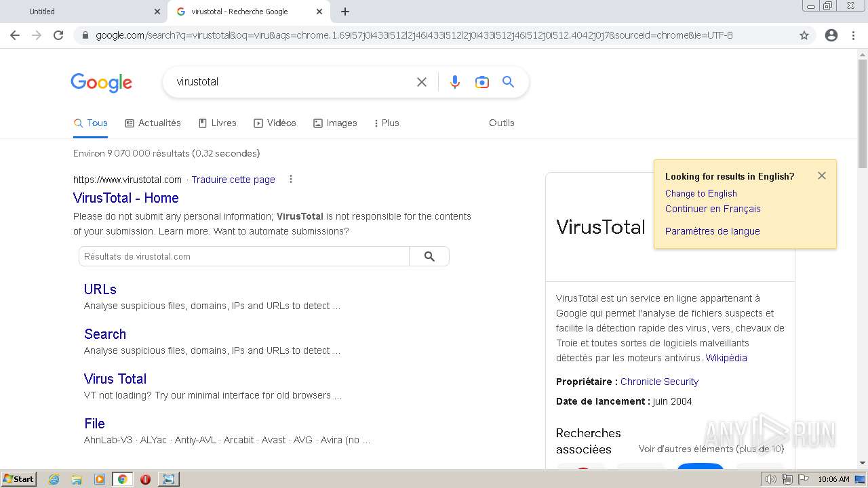This screenshot has height=488, width=868.
Task: Open the File sitelink
Action: pyautogui.click(x=94, y=424)
